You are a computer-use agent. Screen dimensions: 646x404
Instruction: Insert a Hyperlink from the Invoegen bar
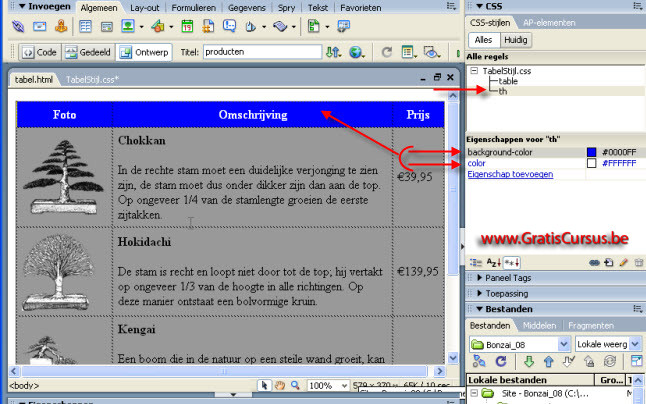point(18,27)
